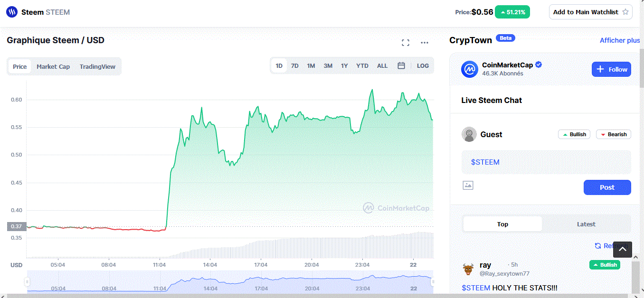Switch to Market Cap tab
Viewport: 644px width, 298px height.
(53, 66)
